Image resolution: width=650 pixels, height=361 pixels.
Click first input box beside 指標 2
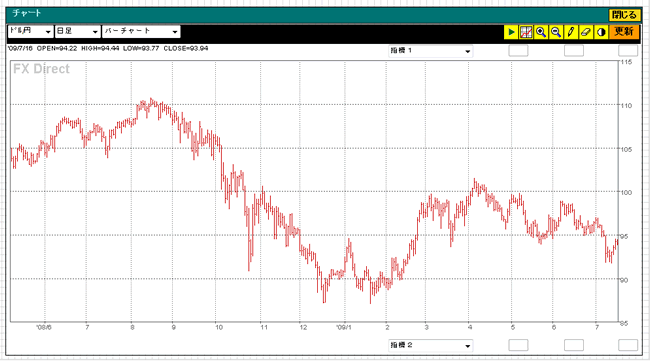(518, 345)
